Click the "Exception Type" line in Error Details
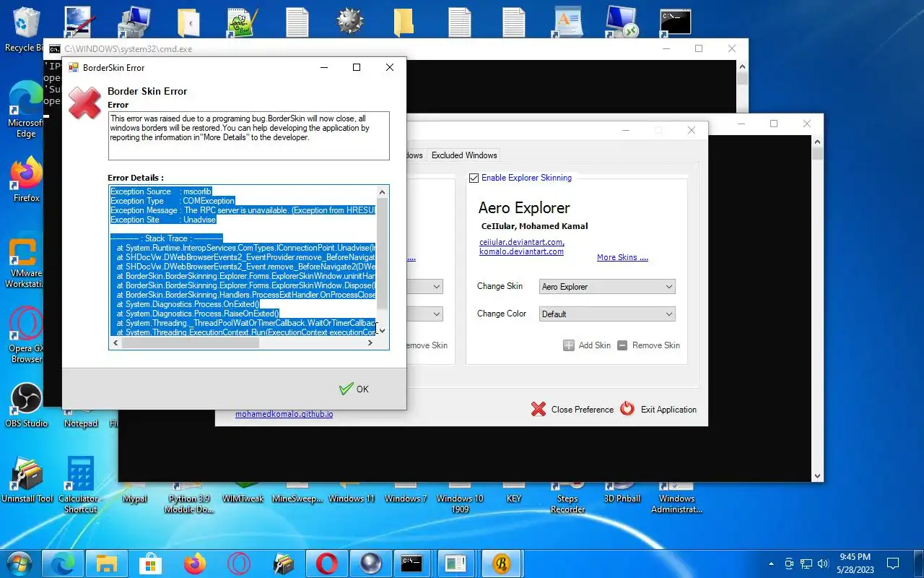 tap(173, 201)
